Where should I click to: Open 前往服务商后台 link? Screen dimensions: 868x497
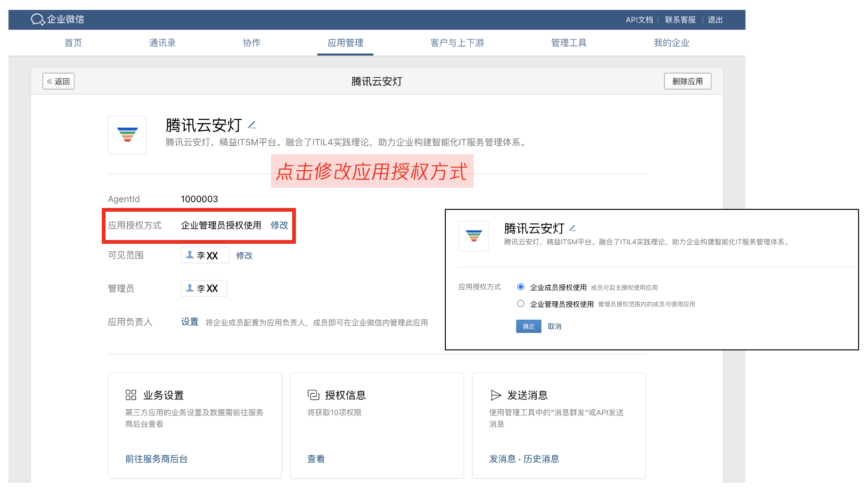coord(156,459)
